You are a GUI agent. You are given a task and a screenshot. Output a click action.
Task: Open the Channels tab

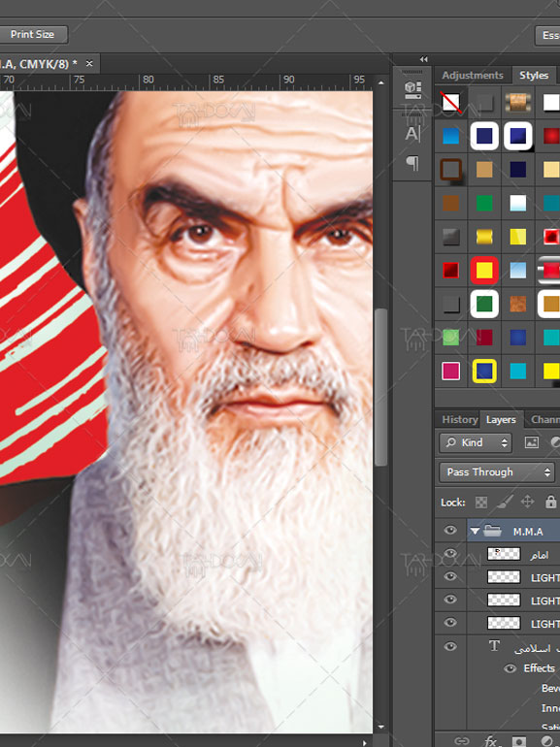[x=544, y=420]
